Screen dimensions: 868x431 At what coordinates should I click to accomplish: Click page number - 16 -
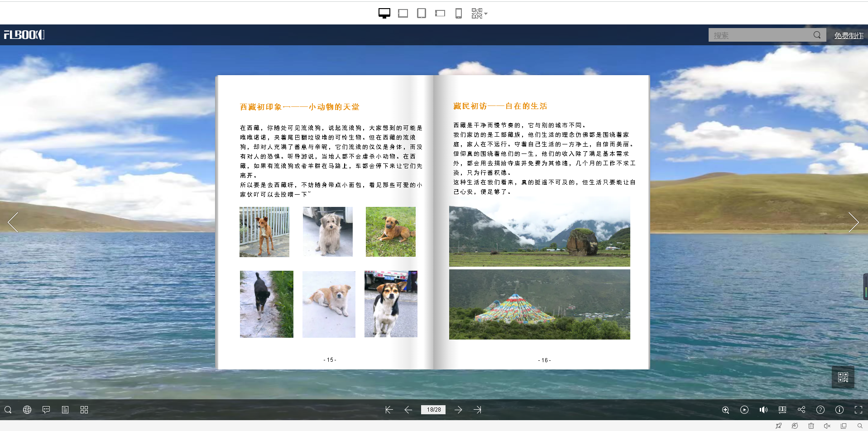coord(545,360)
